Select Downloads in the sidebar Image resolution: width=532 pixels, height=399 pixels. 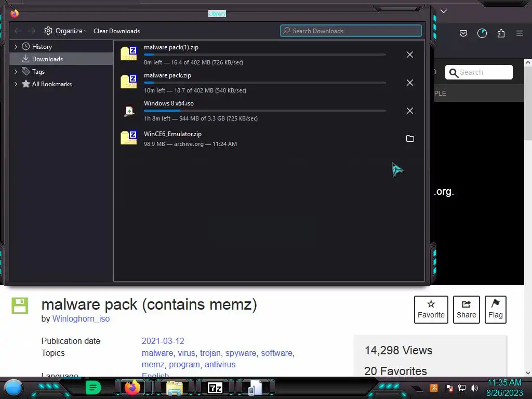click(x=61, y=59)
